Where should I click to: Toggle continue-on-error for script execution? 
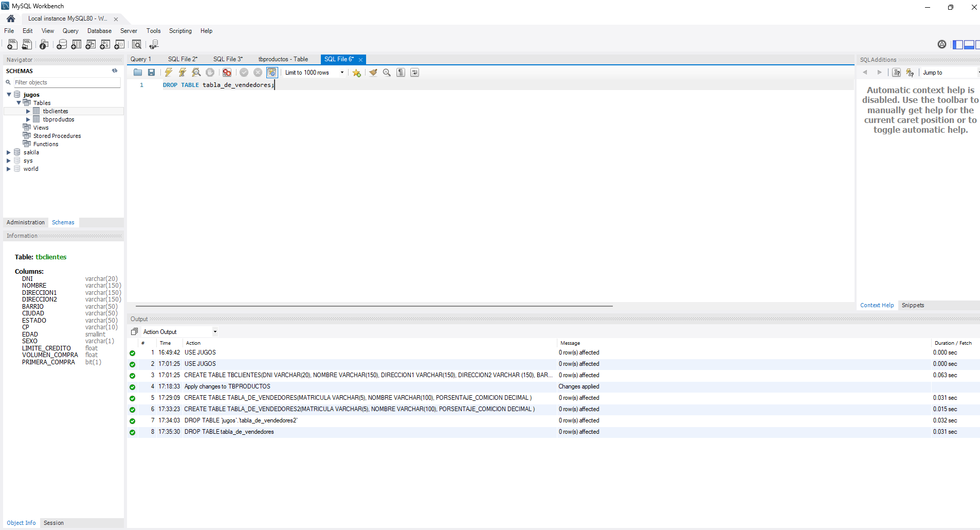click(227, 73)
